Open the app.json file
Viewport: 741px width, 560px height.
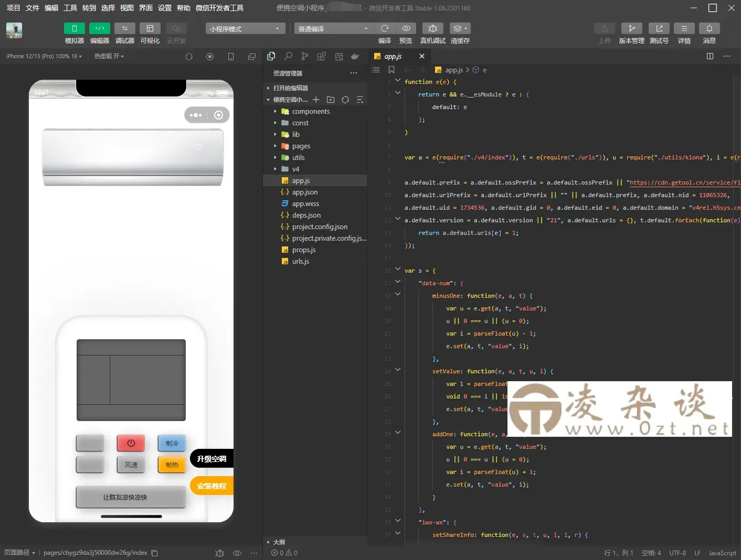click(x=315, y=192)
